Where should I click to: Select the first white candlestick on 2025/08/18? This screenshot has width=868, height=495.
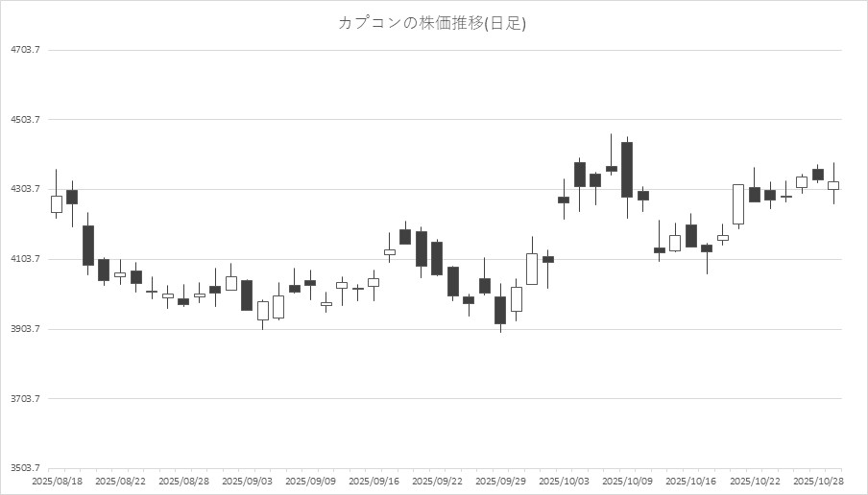click(x=57, y=203)
